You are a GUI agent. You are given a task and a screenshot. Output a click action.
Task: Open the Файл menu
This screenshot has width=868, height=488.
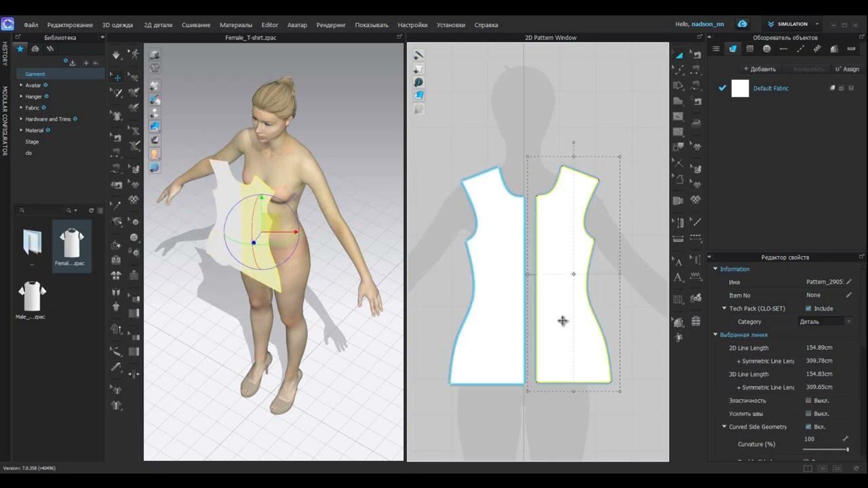pos(31,25)
